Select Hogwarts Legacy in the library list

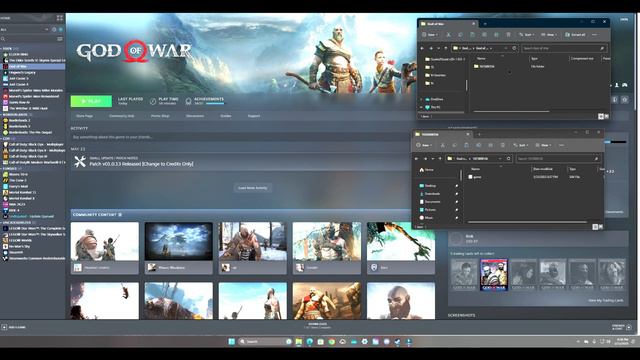click(x=22, y=72)
